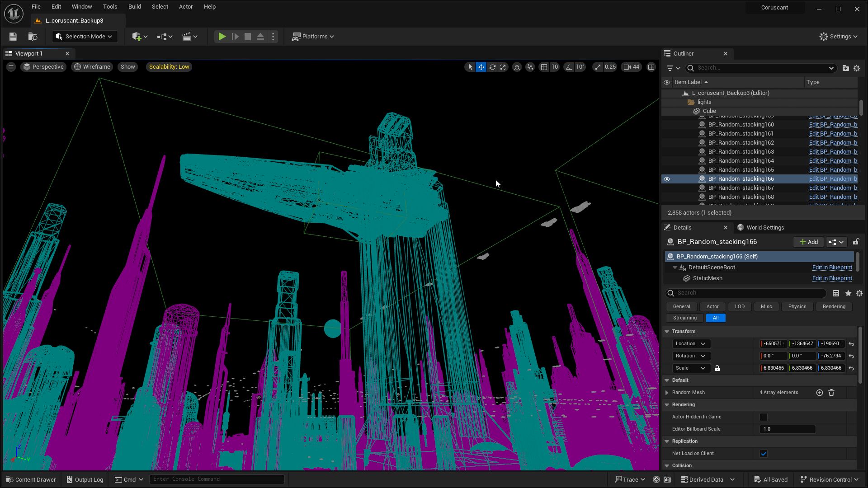Screen dimensions: 868x488
Task: Delete all Random Mesh array elements
Action: (x=831, y=393)
